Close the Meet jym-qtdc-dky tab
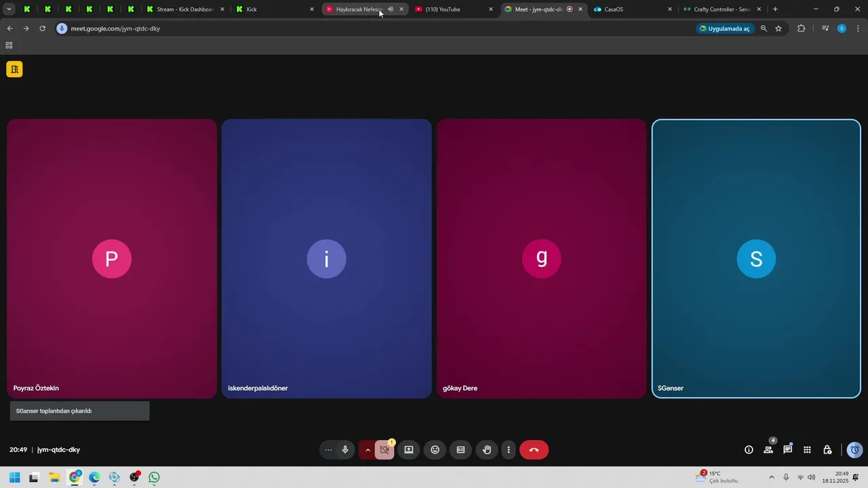The image size is (868, 488). 580,9
